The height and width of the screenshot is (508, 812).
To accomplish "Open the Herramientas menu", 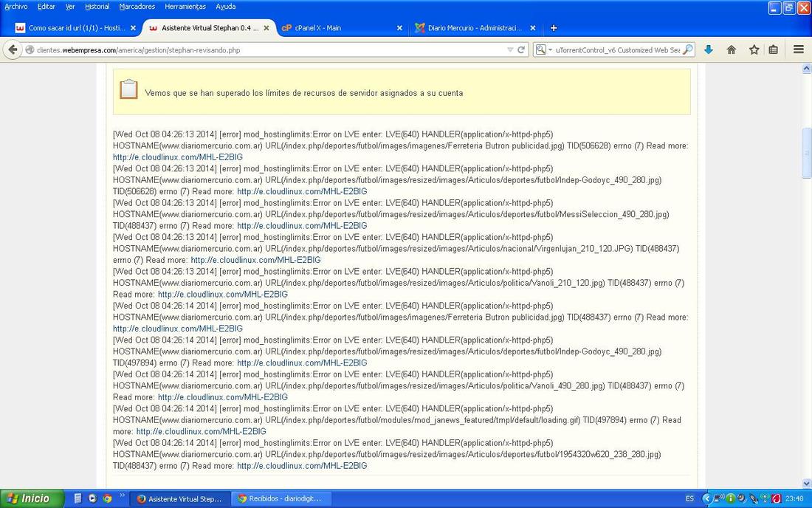I will [185, 7].
